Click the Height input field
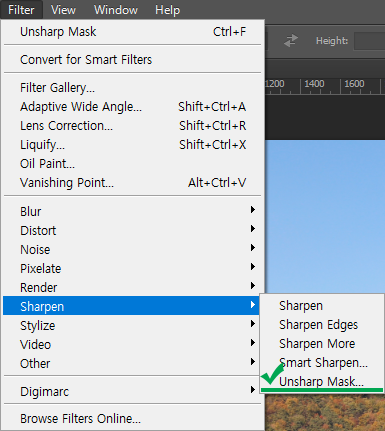 click(x=369, y=41)
